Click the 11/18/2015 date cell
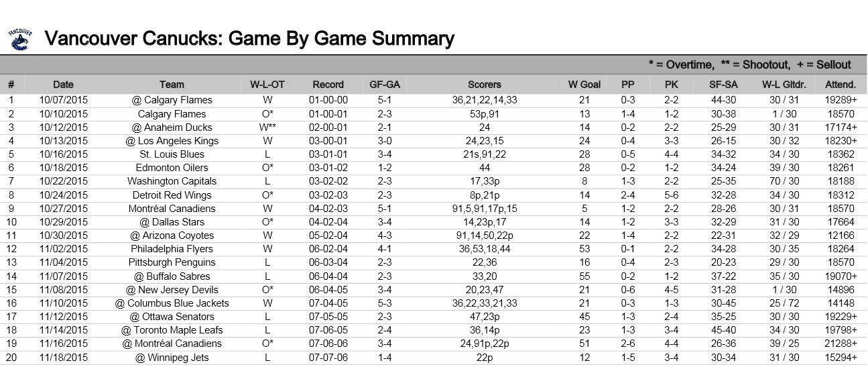Viewport: 868px width, 367px height. [x=63, y=357]
